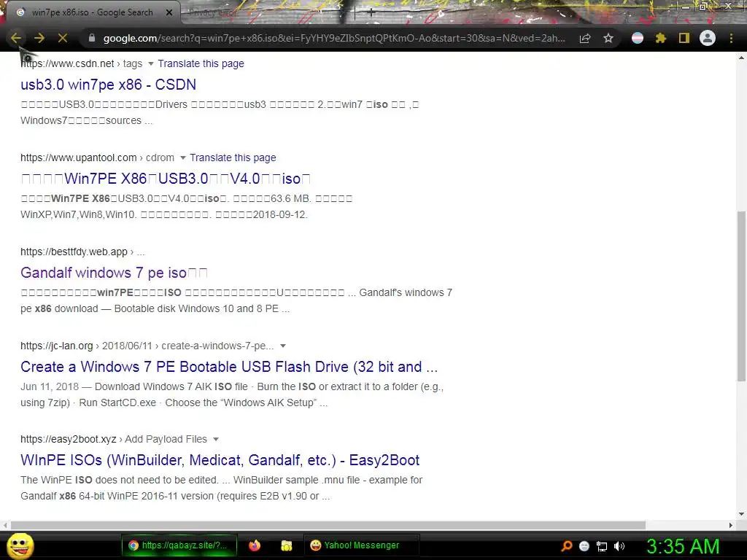This screenshot has height=560, width=747.
Task: Open the Gandalf windows 7 pe iso result
Action: 114,273
